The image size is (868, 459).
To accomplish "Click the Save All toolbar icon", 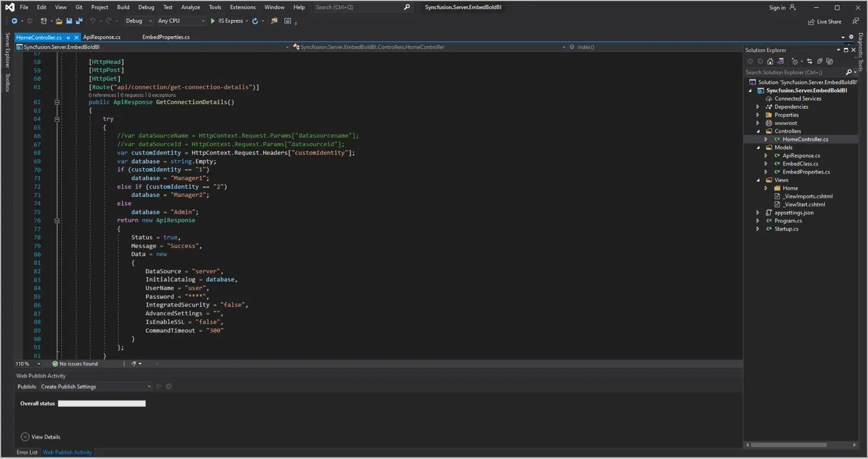I will (79, 21).
